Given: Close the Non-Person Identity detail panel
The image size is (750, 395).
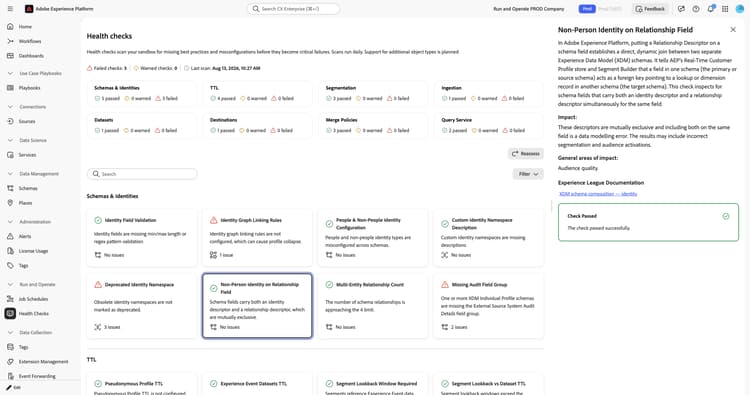Looking at the screenshot, I should [x=733, y=30].
